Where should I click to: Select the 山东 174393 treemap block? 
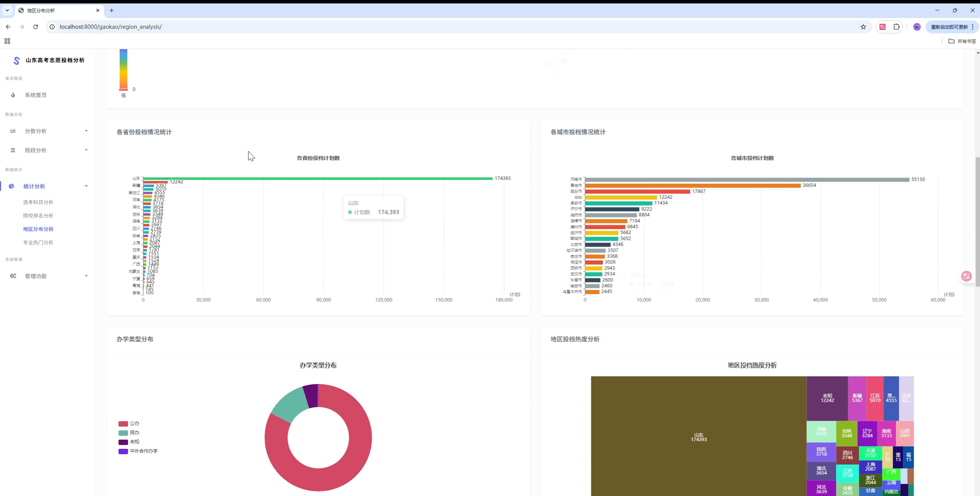[x=699, y=437]
